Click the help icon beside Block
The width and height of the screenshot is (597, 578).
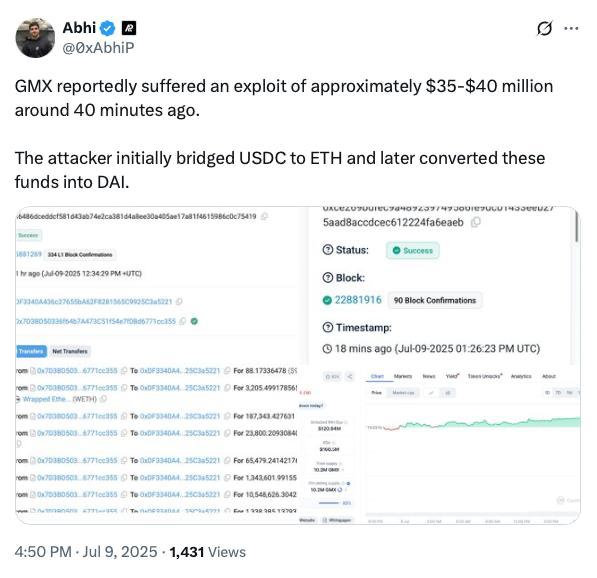point(327,278)
